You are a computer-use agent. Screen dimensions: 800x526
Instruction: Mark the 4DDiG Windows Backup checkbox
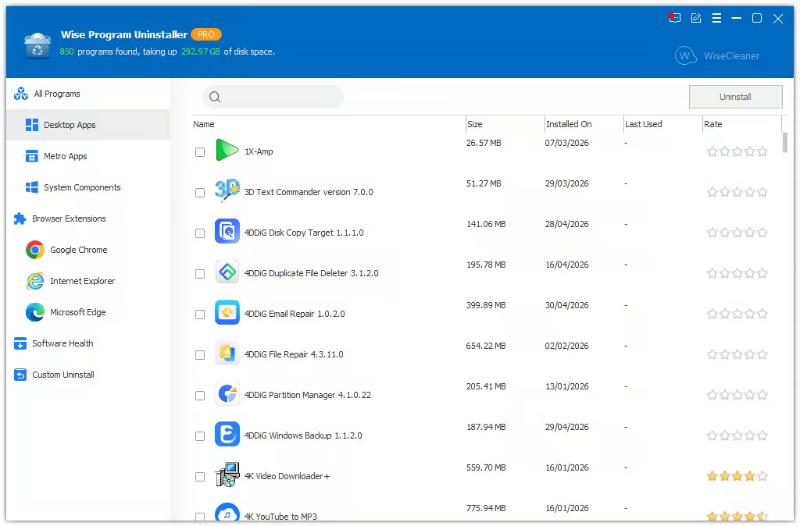click(200, 436)
